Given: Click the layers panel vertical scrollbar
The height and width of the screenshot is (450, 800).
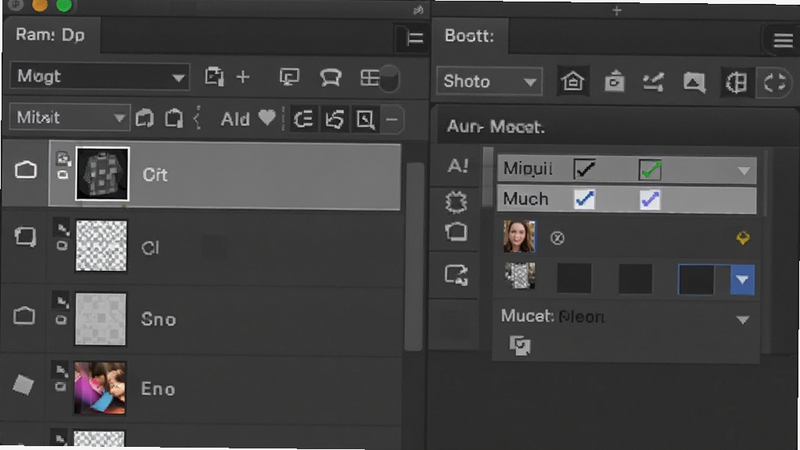Looking at the screenshot, I should pyautogui.click(x=414, y=256).
